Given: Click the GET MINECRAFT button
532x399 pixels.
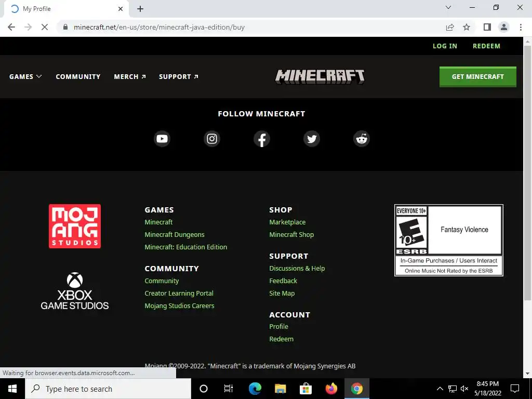Looking at the screenshot, I should pos(478,77).
